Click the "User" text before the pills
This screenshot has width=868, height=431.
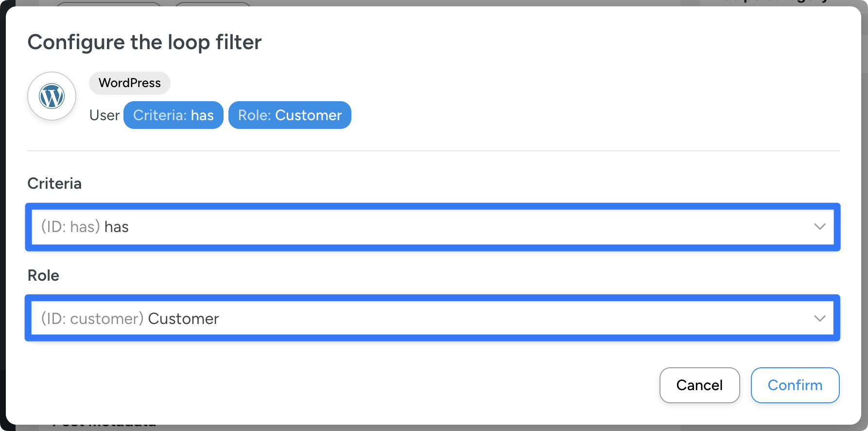(104, 115)
